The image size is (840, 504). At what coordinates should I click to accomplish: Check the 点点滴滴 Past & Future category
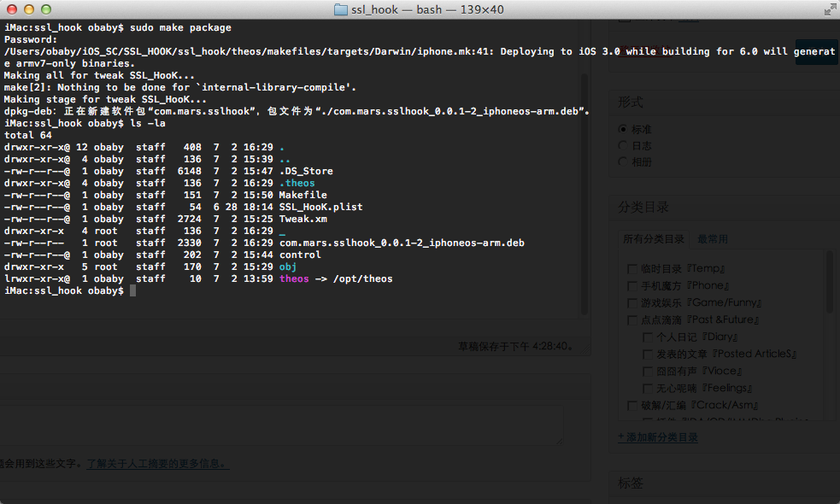pos(632,320)
